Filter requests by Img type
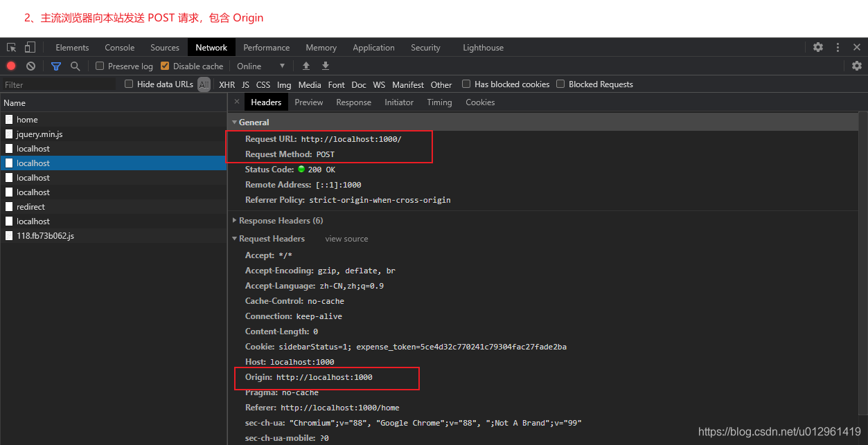The width and height of the screenshot is (868, 445). [284, 84]
